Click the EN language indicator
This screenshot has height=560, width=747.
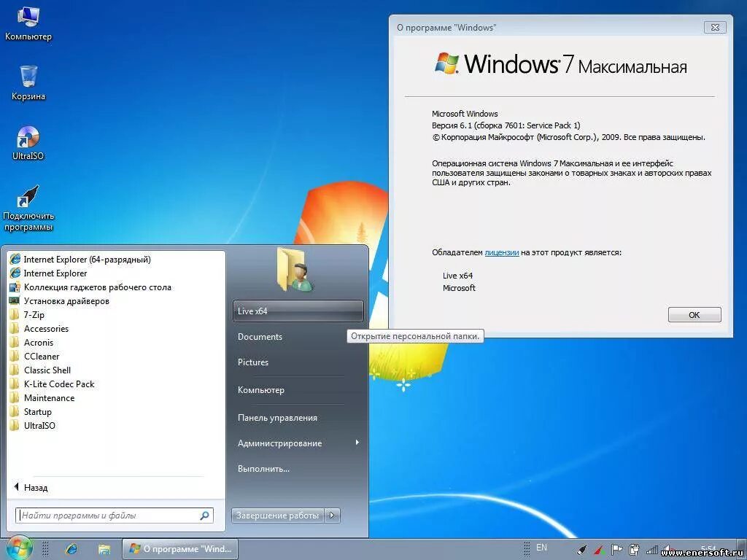[542, 548]
